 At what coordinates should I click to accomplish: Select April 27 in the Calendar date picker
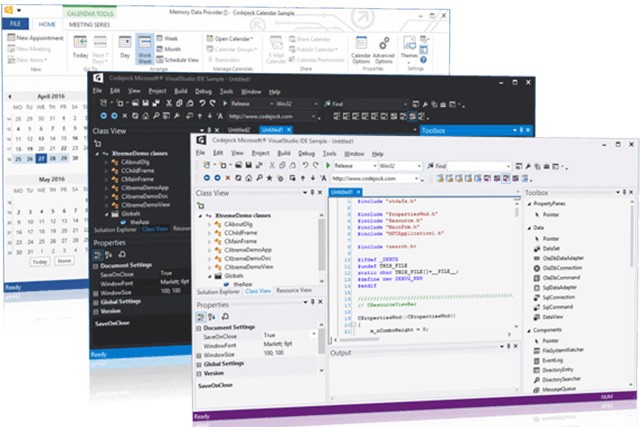[41, 158]
